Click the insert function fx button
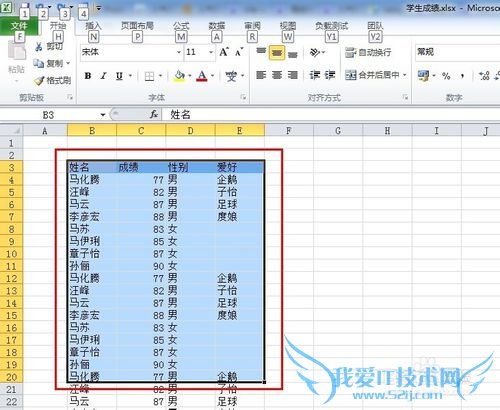This screenshot has width=500, height=410. click(154, 115)
